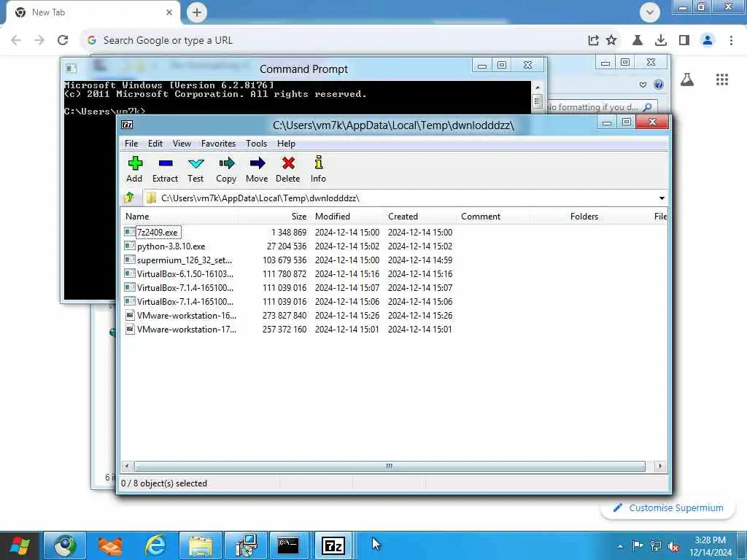Viewport: 747px width, 560px height.
Task: Click the browser address bar
Action: click(333, 41)
